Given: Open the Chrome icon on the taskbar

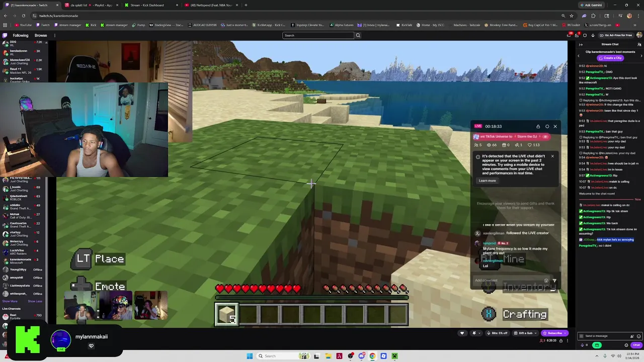Looking at the screenshot, I should click(x=372, y=356).
